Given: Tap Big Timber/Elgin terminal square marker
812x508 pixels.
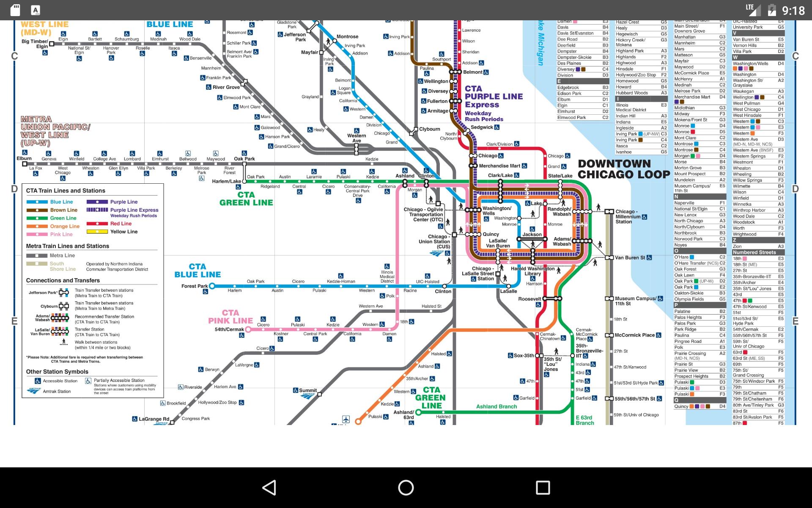Looking at the screenshot, I should click(52, 44).
